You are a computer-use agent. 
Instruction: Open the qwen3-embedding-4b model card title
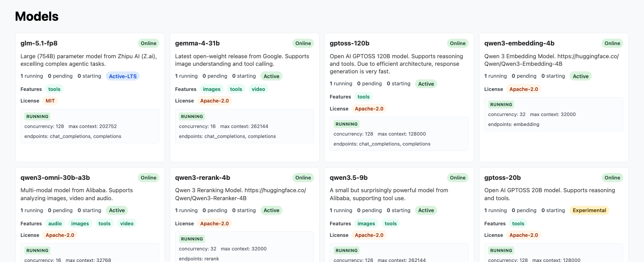[519, 43]
